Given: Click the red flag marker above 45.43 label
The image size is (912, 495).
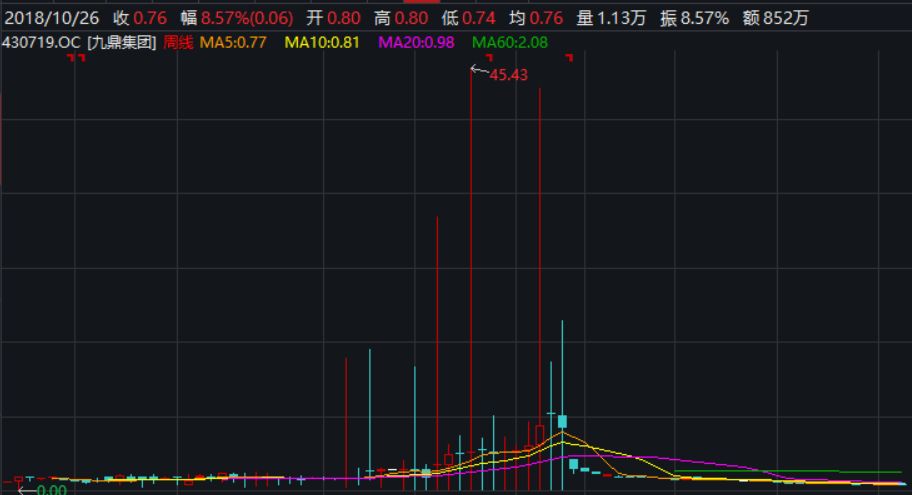Looking at the screenshot, I should (489, 57).
